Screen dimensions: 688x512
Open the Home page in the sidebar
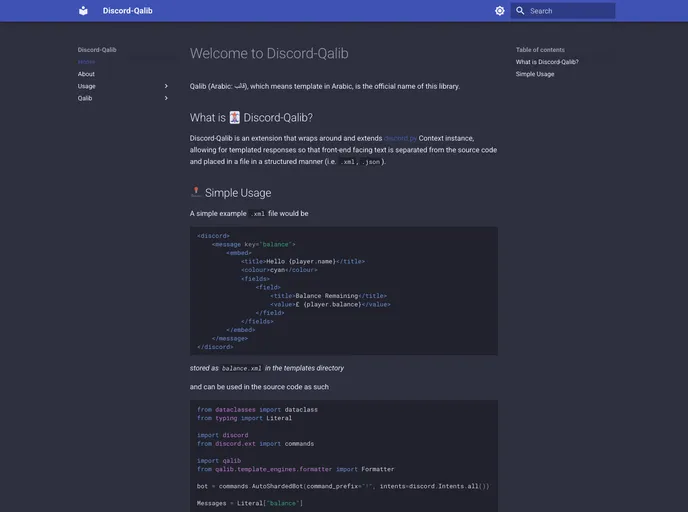86,62
